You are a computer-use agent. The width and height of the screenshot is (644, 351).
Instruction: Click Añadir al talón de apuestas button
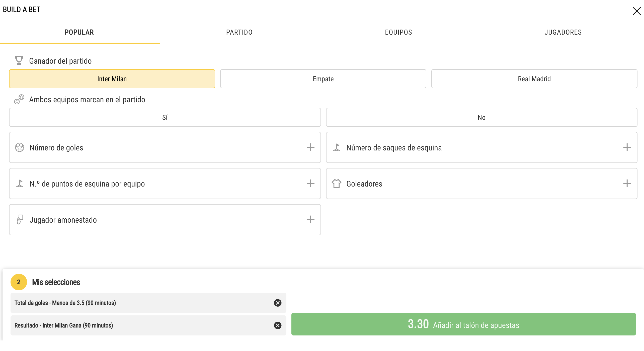(463, 324)
